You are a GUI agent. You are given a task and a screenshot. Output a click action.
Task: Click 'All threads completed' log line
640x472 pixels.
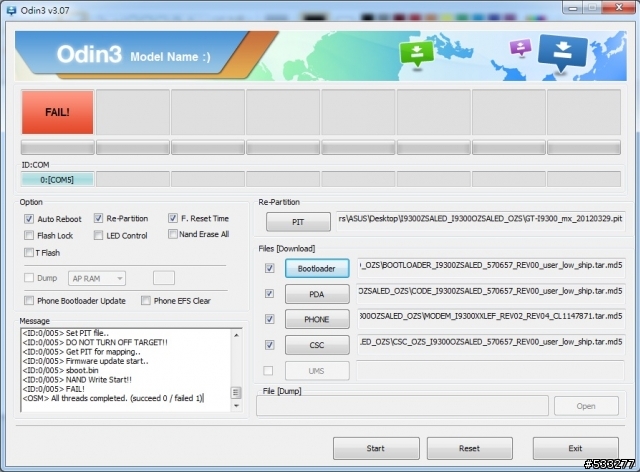[x=113, y=398]
